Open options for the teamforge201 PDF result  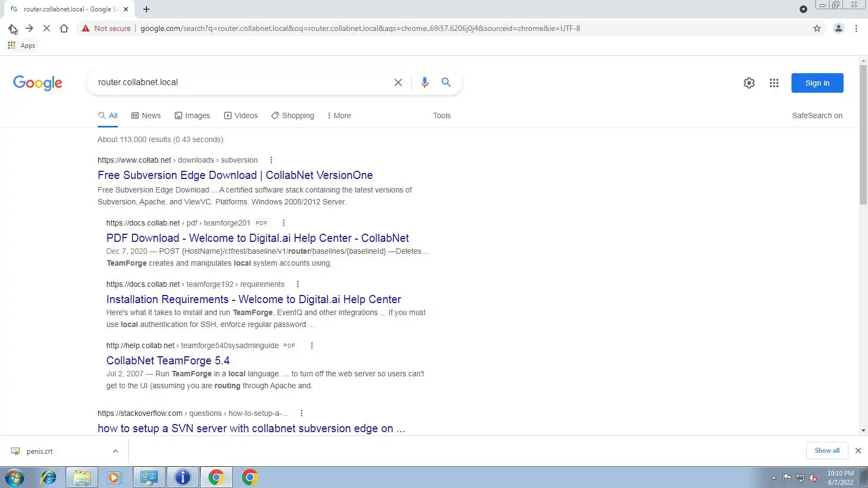tap(283, 223)
